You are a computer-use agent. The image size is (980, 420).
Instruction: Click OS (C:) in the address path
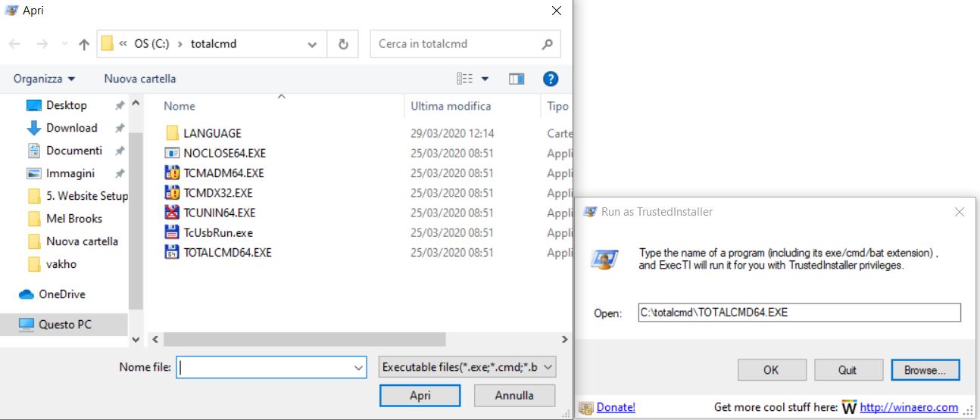[x=152, y=44]
